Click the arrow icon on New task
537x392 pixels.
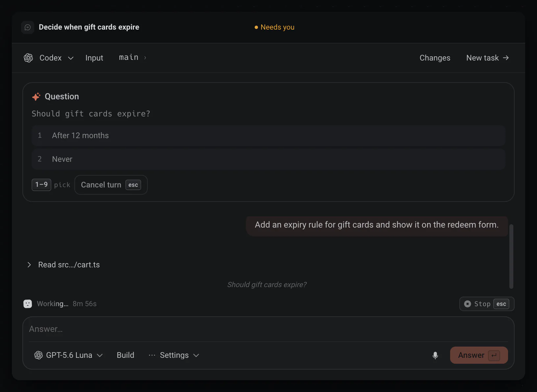coord(506,58)
